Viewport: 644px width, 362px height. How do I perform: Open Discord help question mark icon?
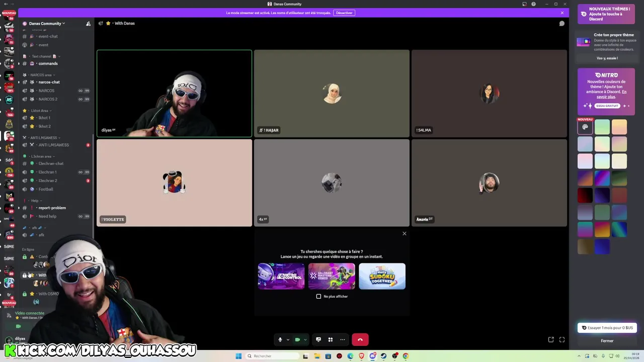pyautogui.click(x=533, y=4)
